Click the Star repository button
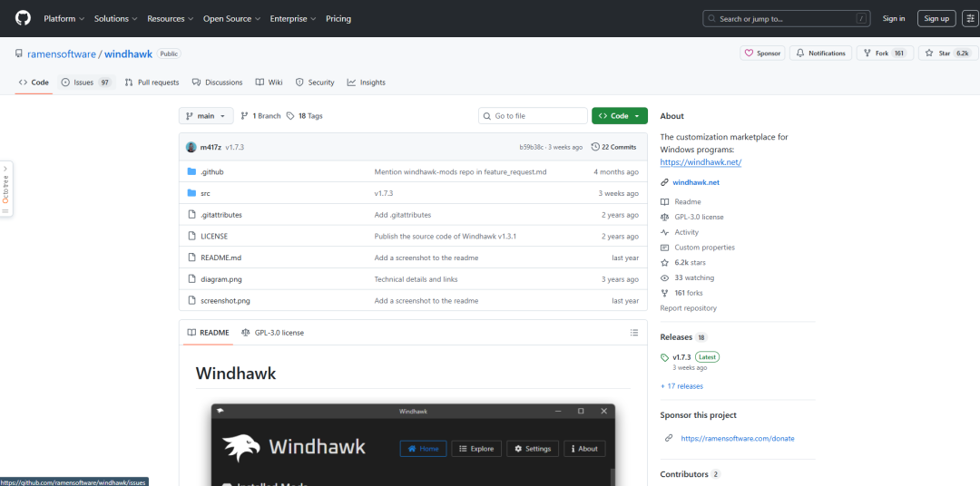The width and height of the screenshot is (980, 486). tap(948, 53)
